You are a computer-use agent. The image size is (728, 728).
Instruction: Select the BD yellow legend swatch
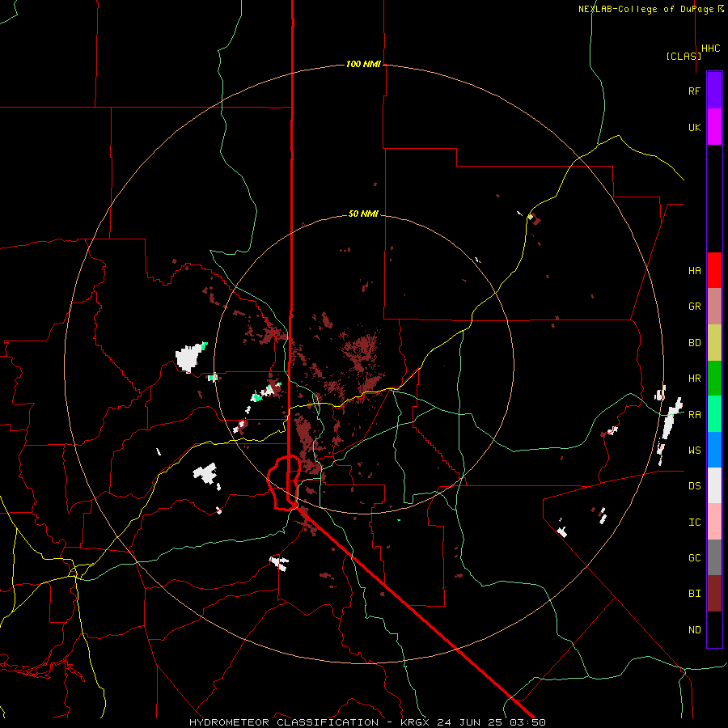(714, 342)
